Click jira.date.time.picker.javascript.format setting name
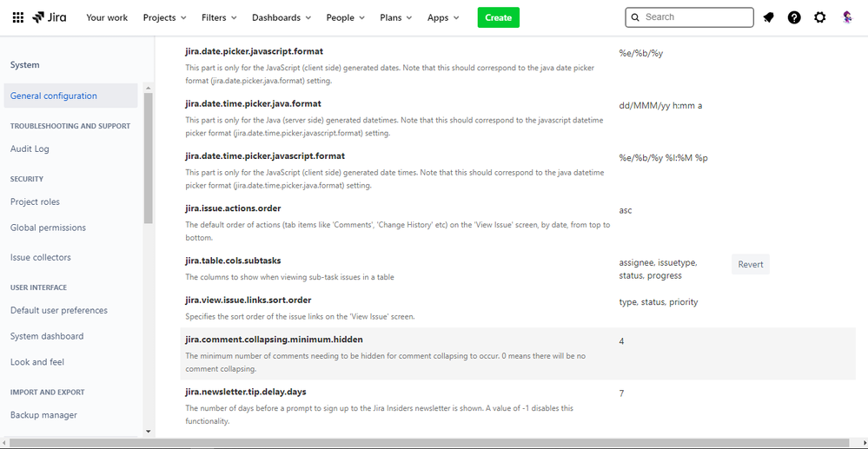This screenshot has width=868, height=449. click(x=265, y=156)
